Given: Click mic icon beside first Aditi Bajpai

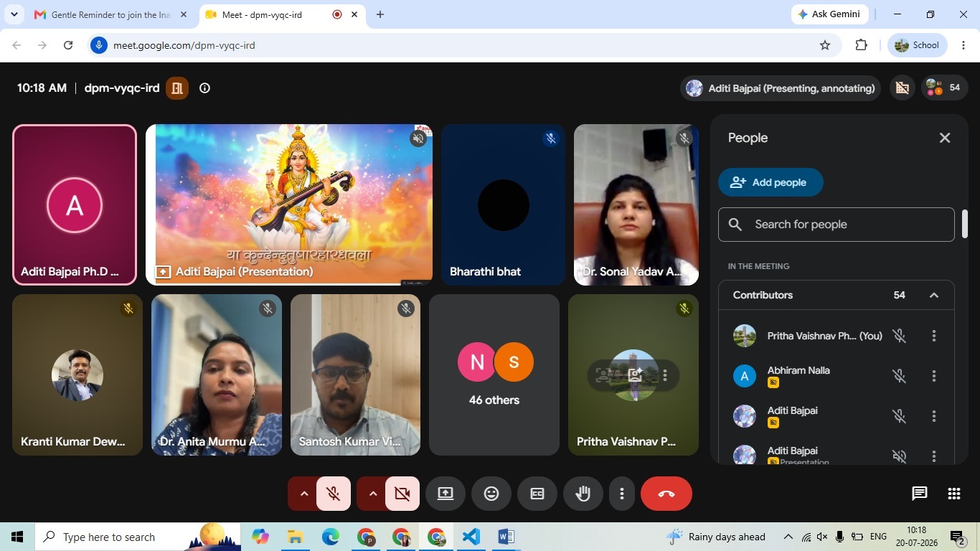Looking at the screenshot, I should point(898,416).
